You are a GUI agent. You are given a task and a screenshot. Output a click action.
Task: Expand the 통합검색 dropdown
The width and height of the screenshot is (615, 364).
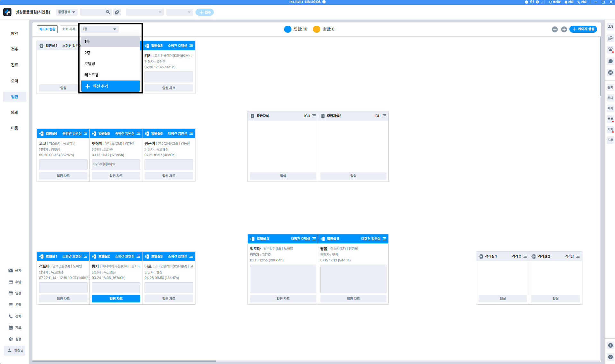tap(66, 12)
